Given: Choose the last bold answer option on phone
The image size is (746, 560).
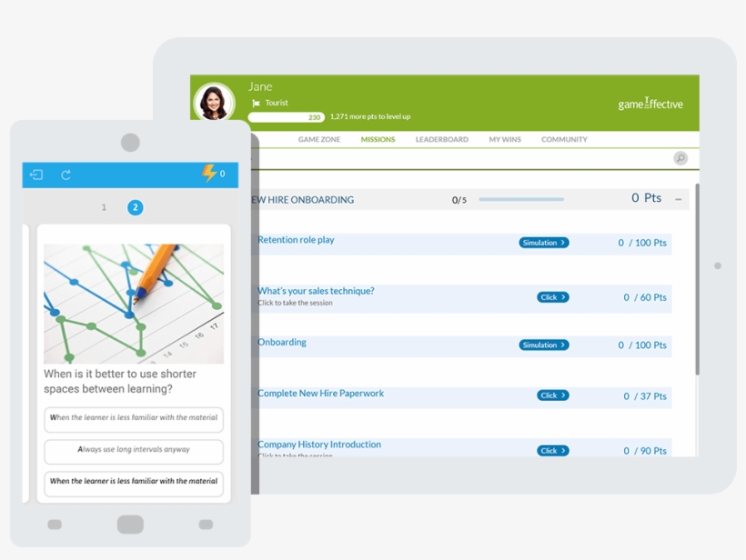Looking at the screenshot, I should pyautogui.click(x=134, y=484).
